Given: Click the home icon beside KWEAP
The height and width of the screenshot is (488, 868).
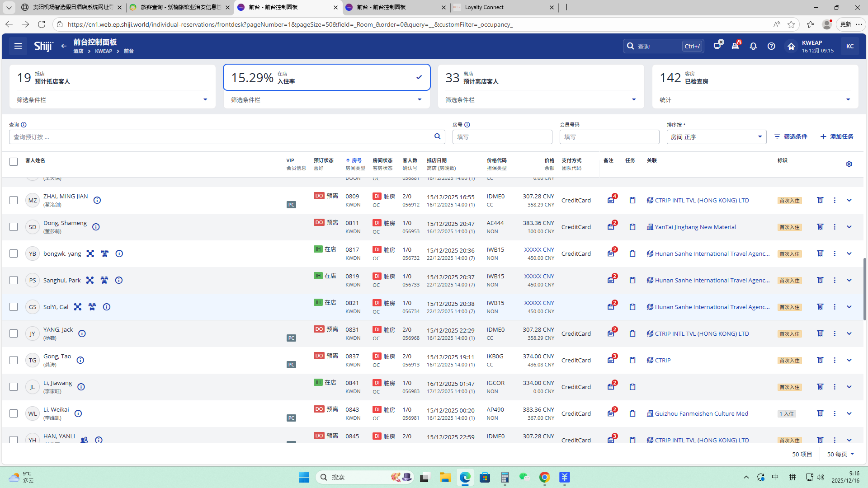Looking at the screenshot, I should (791, 46).
